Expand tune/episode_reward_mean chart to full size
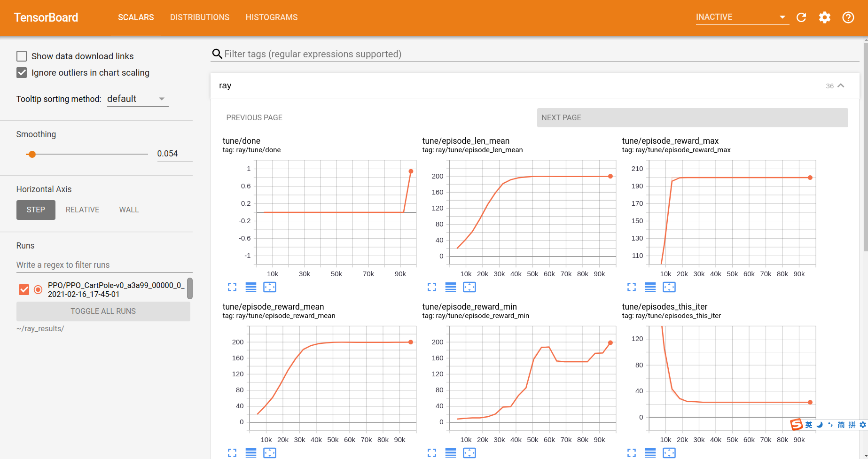The height and width of the screenshot is (459, 868). pos(232,453)
